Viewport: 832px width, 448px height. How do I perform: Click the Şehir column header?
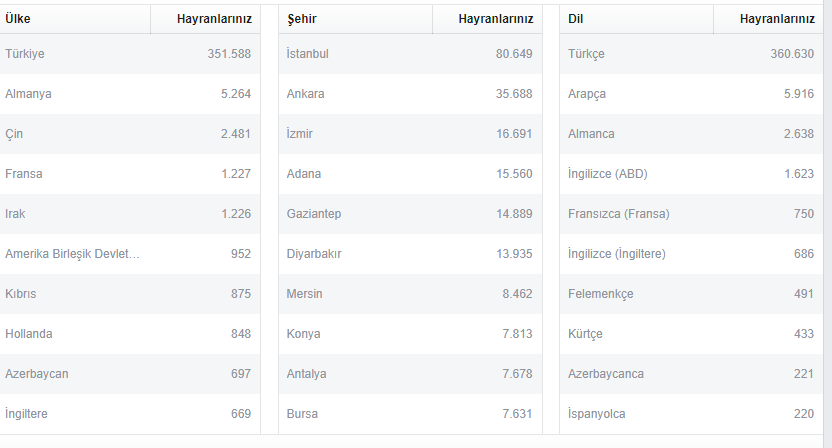pos(356,19)
